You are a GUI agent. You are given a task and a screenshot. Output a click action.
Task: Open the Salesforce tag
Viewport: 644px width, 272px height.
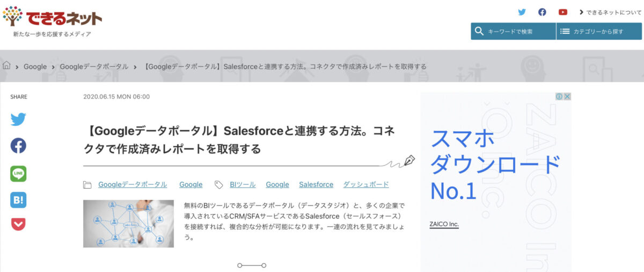point(316,184)
